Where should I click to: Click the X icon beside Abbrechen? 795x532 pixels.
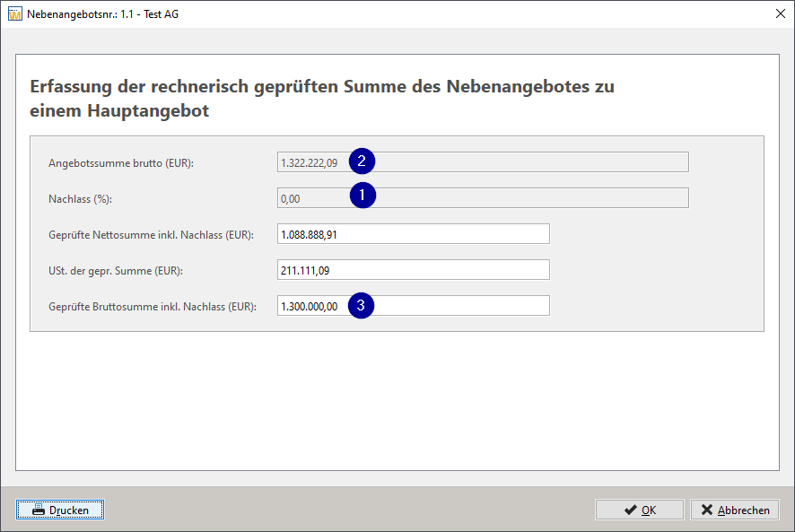[707, 510]
